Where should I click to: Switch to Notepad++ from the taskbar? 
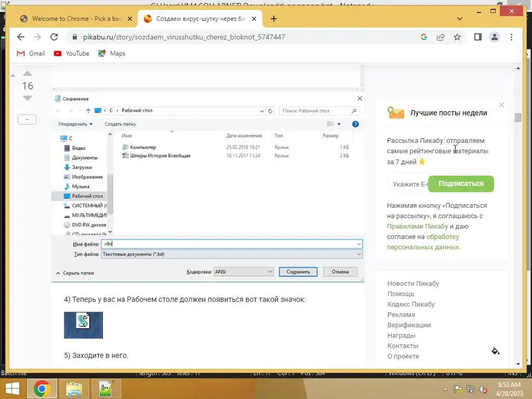(107, 389)
